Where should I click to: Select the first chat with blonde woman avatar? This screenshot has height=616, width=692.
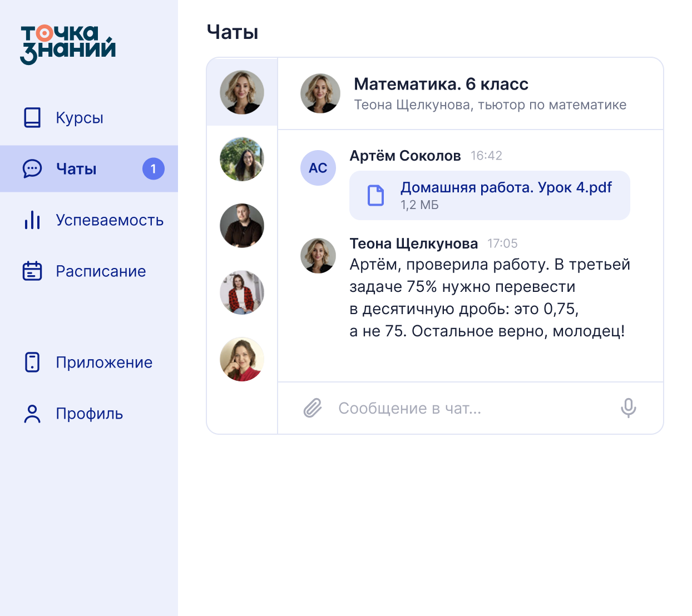click(242, 92)
